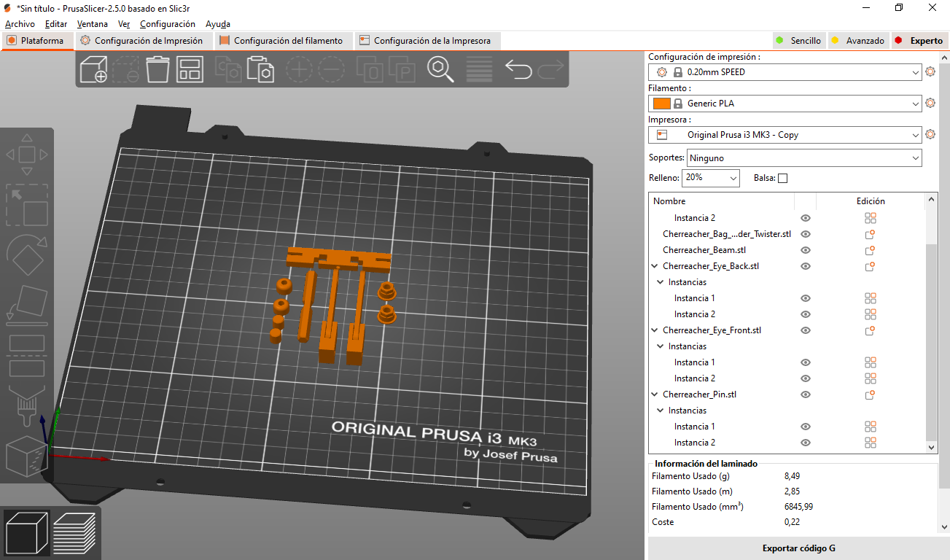
Task: Collapse the Cherreacher_Eye_Back.stl tree node
Action: pos(655,266)
